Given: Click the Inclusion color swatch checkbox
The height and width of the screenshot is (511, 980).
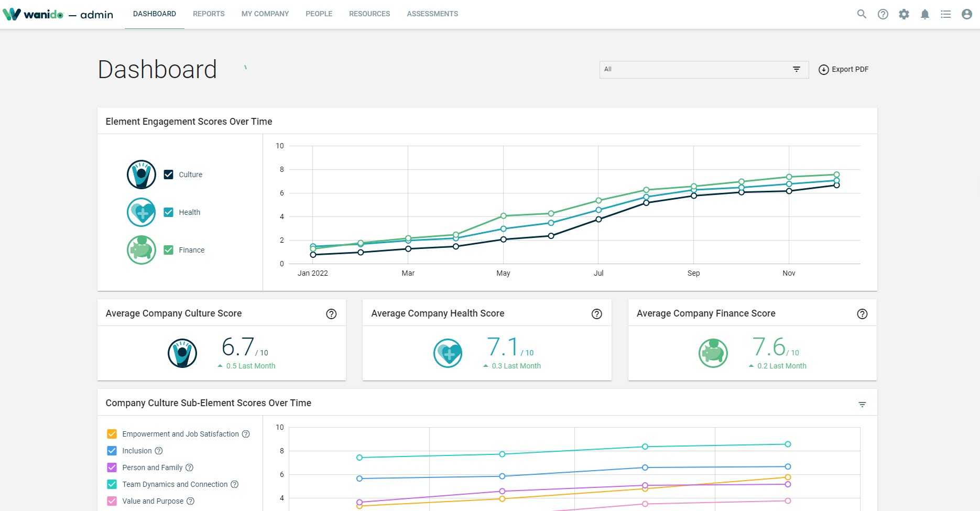Looking at the screenshot, I should (x=112, y=451).
